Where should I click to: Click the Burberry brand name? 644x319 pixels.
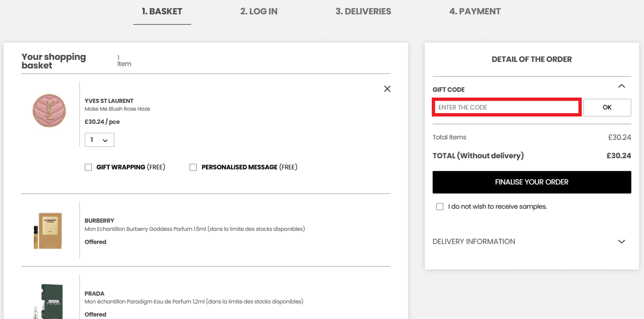pyautogui.click(x=99, y=221)
